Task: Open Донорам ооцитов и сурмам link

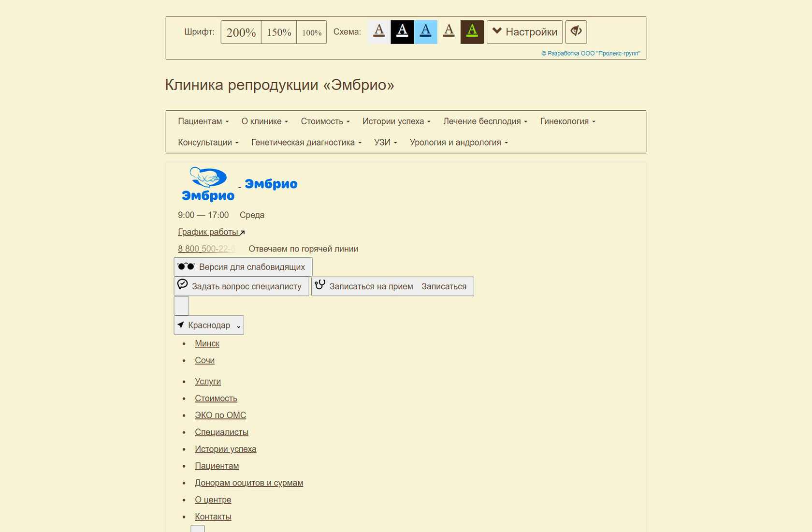Action: [249, 483]
